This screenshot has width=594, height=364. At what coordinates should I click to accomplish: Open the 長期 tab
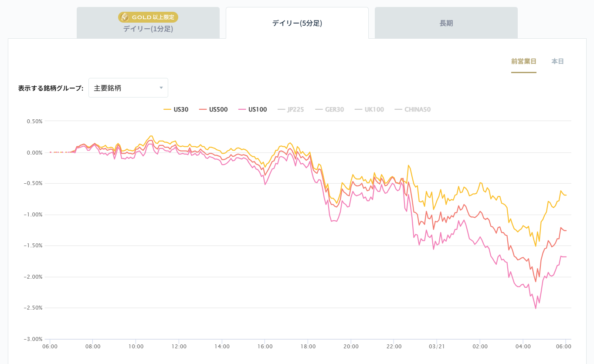(446, 24)
